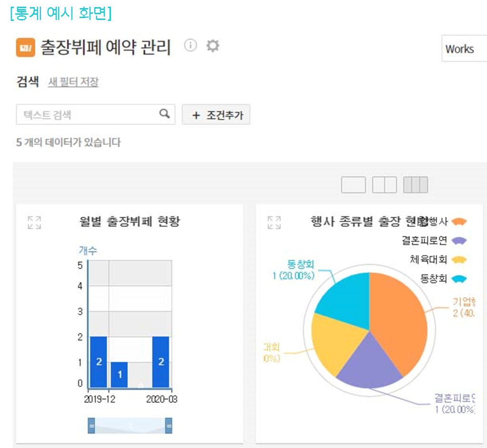Click the 새 필터 저장 link
The image size is (487, 448).
(73, 82)
